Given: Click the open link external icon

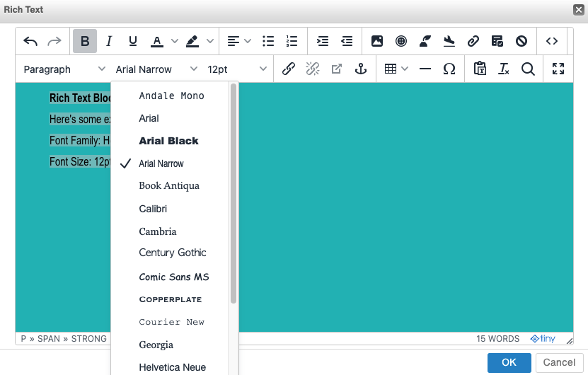Looking at the screenshot, I should [x=336, y=69].
